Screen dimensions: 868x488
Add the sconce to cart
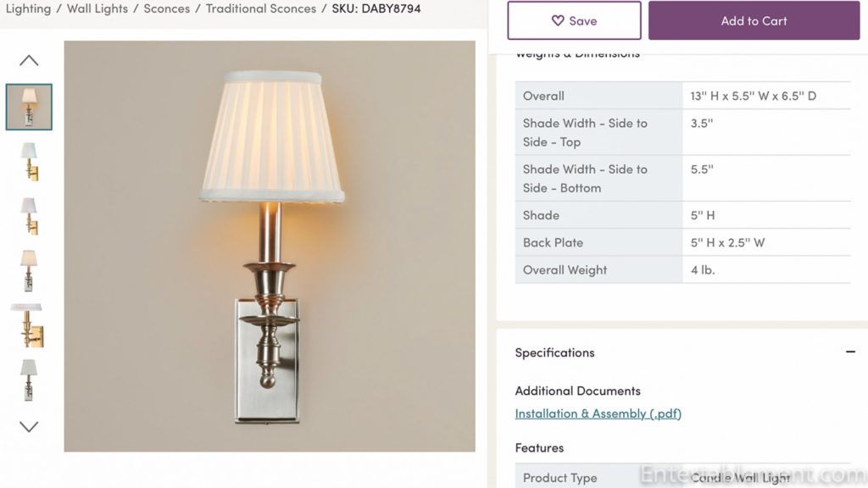pyautogui.click(x=754, y=20)
